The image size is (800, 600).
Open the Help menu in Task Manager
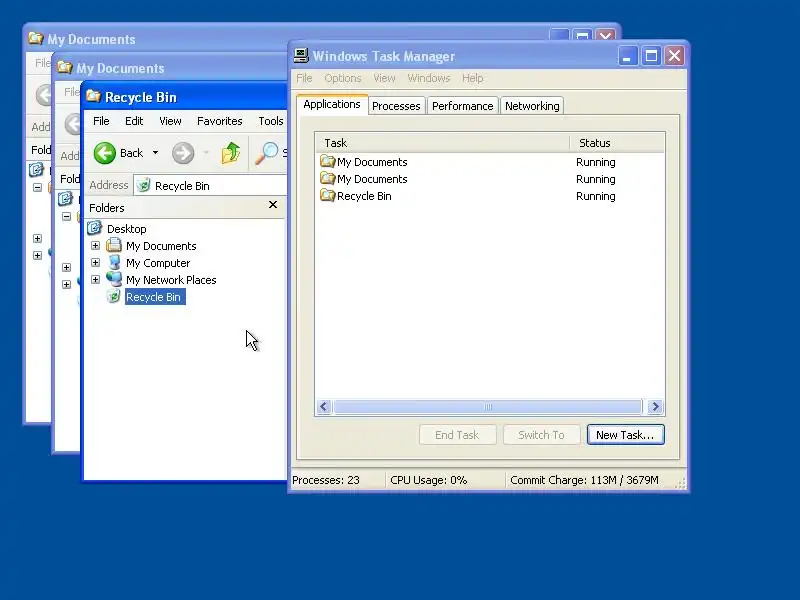pos(472,78)
